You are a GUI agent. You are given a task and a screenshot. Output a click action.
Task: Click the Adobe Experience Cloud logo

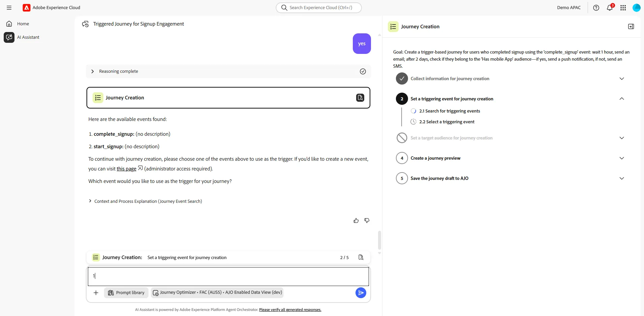pyautogui.click(x=27, y=7)
